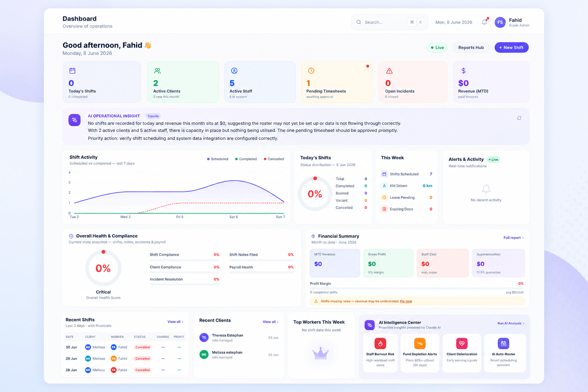Click the Fix now link
The height and width of the screenshot is (392, 588).
[x=406, y=301]
